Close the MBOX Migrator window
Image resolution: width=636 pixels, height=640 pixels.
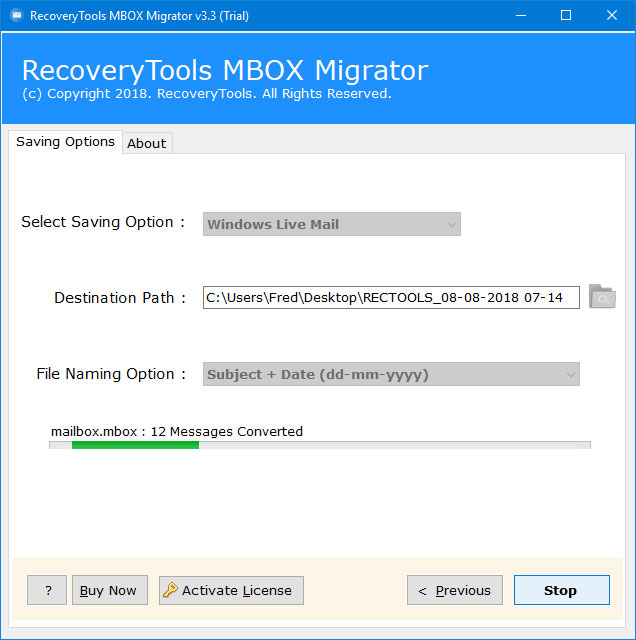612,16
